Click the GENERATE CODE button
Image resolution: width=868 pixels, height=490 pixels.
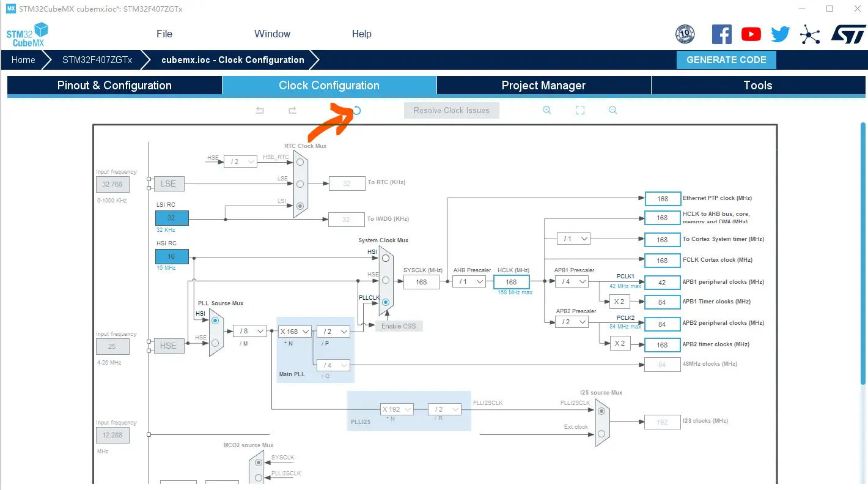coord(726,60)
